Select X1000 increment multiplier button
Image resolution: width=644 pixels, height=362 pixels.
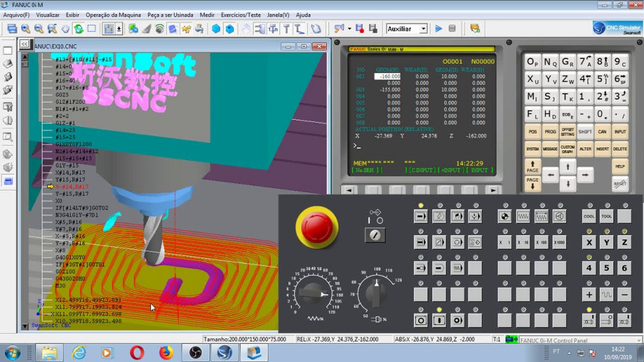(x=559, y=242)
